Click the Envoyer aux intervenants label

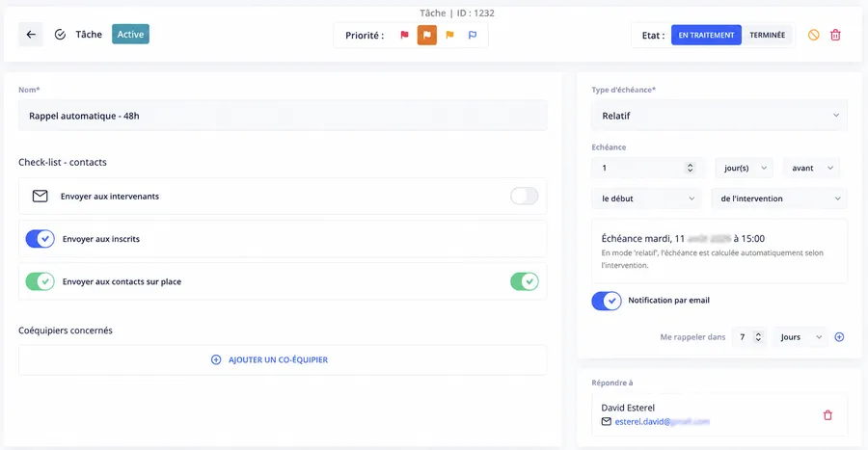pos(110,197)
